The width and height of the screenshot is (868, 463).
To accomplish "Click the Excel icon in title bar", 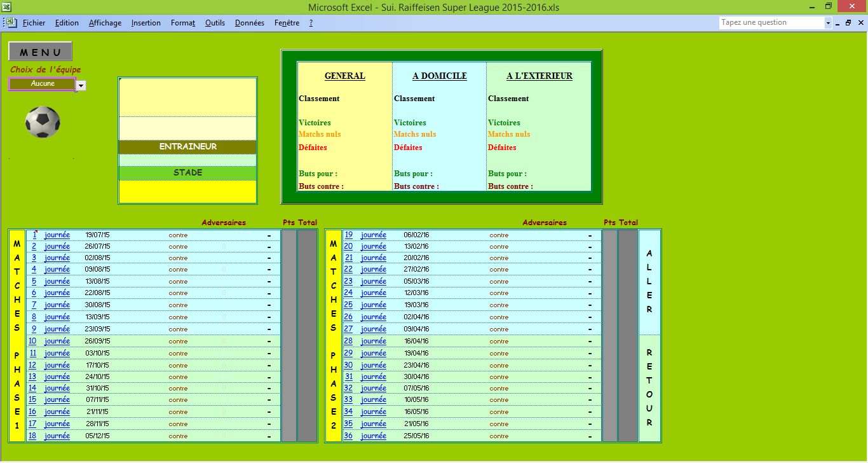I will (x=7, y=7).
